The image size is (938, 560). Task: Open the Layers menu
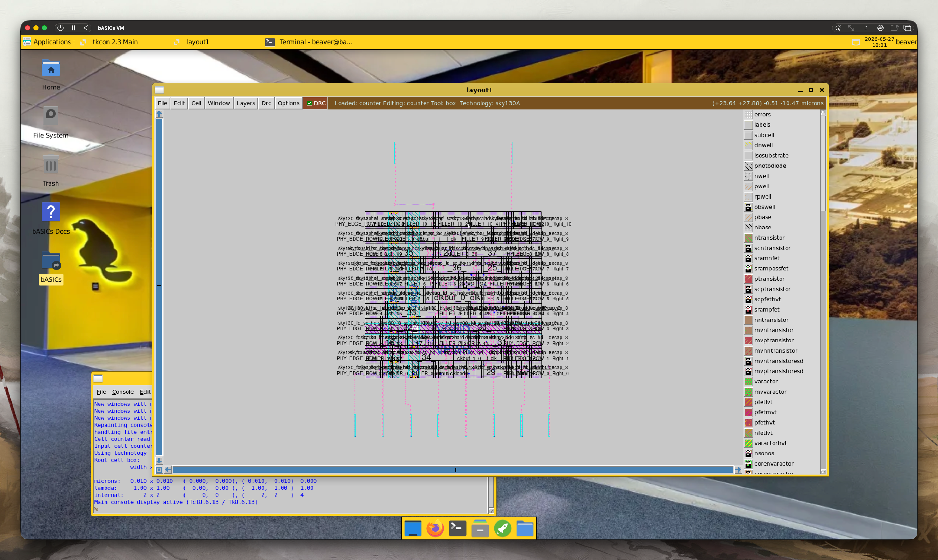[246, 103]
